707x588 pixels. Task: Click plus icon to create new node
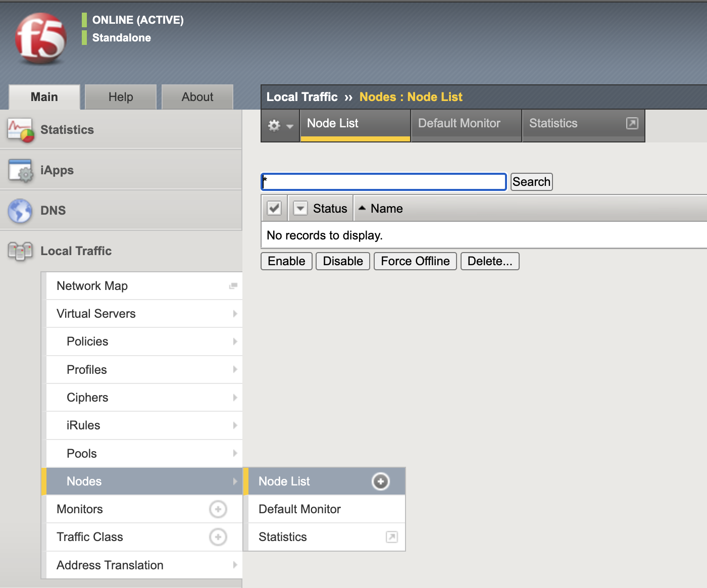(x=380, y=481)
